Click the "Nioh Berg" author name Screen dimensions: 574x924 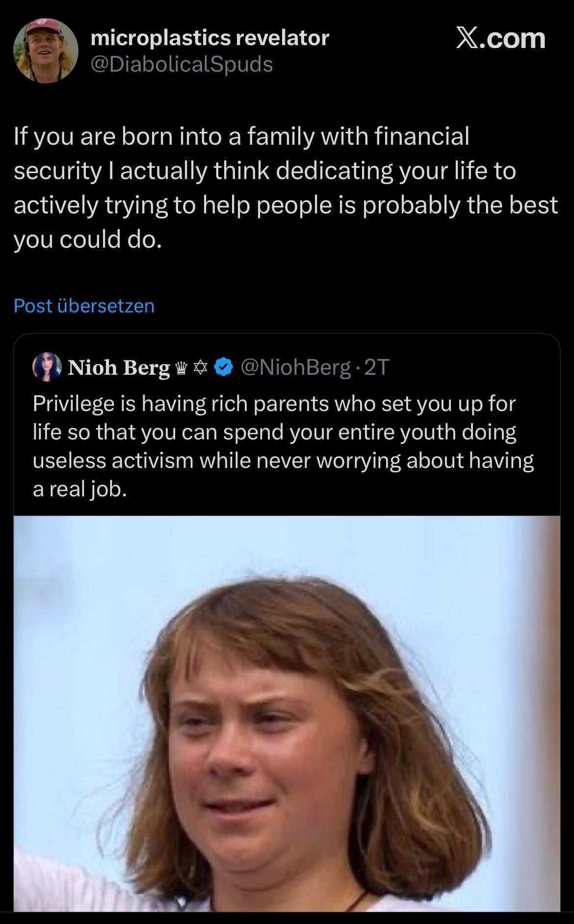coord(119,367)
